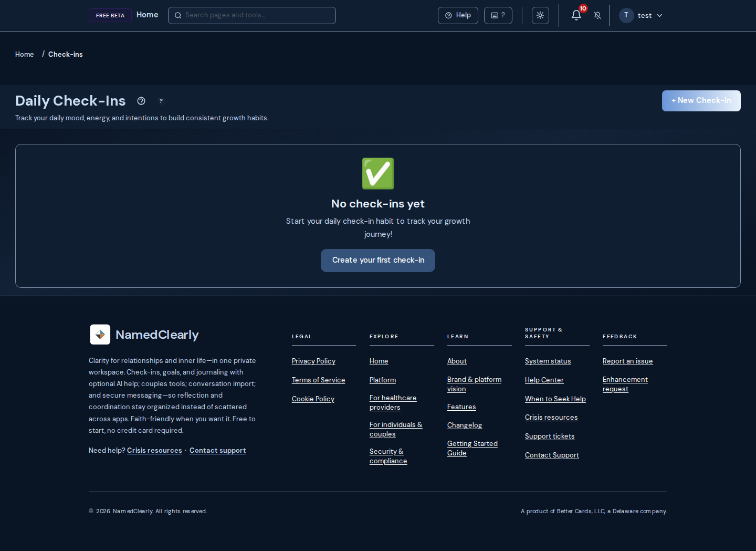Focus the search pages and tools field

point(252,15)
